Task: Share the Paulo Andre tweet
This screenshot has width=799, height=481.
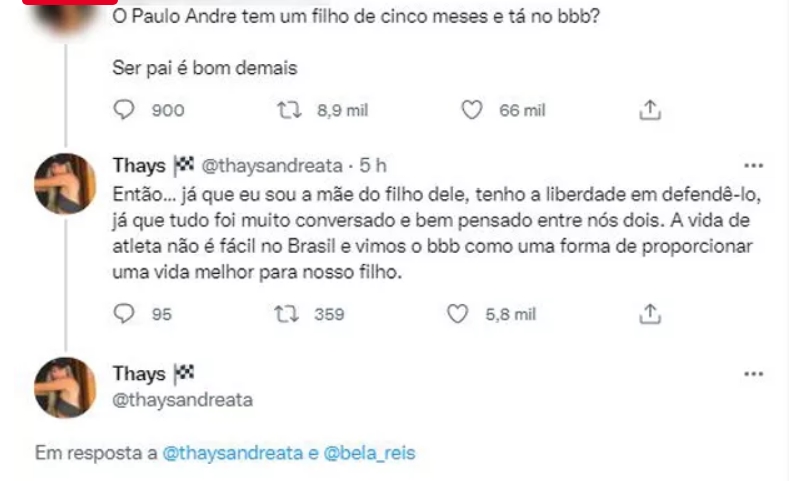Action: (x=649, y=110)
